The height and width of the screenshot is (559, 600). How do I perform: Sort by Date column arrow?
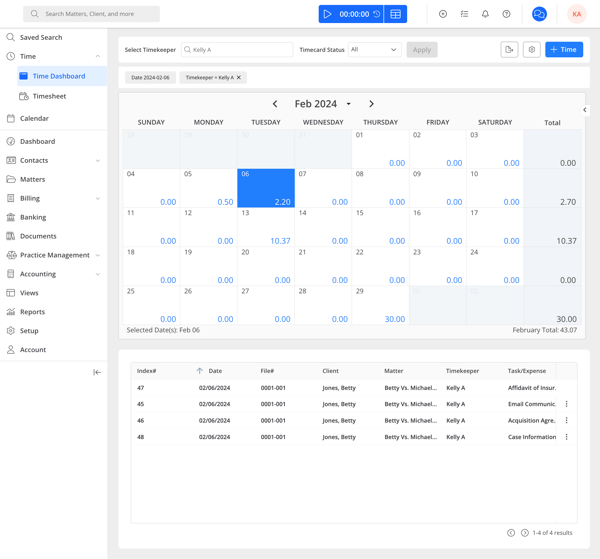[199, 371]
